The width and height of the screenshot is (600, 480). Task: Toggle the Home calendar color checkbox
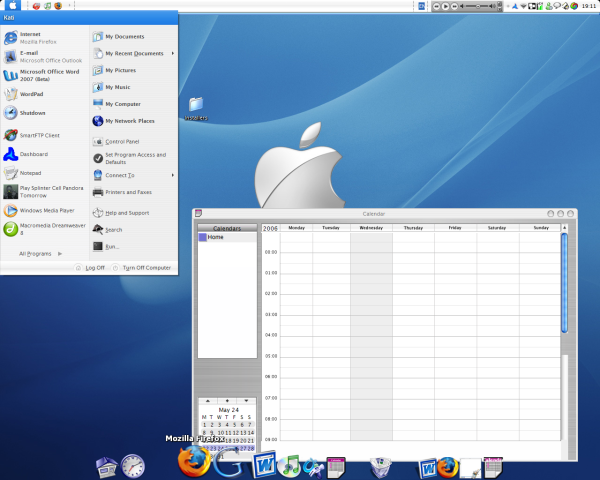coord(203,238)
